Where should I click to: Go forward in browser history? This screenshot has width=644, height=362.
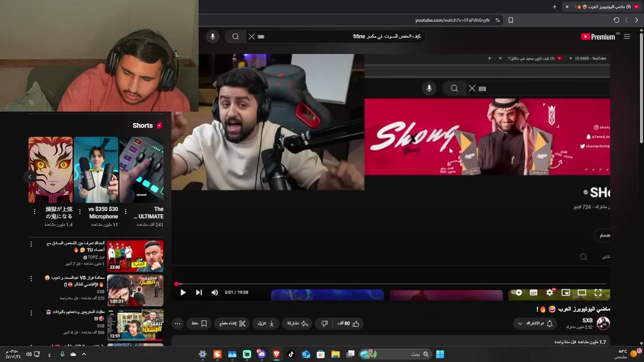point(626,20)
